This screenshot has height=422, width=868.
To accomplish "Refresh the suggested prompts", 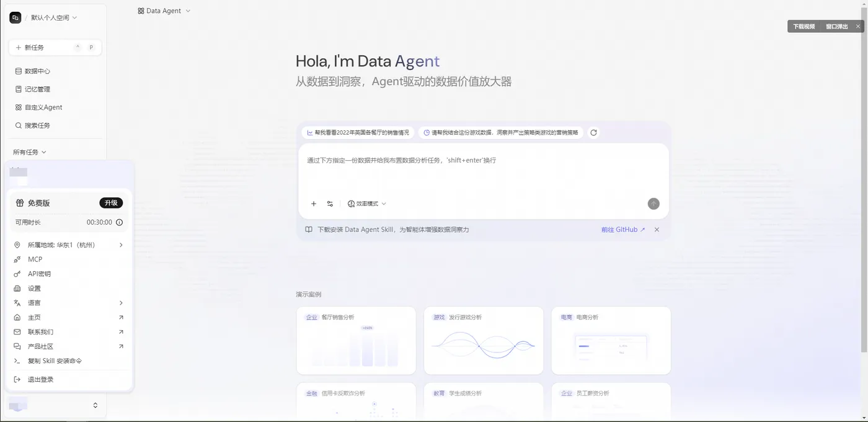I will click(593, 133).
